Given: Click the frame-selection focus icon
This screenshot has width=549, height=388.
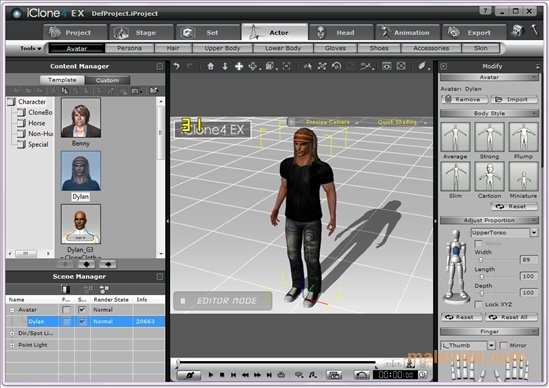Looking at the screenshot, I should point(286,66).
